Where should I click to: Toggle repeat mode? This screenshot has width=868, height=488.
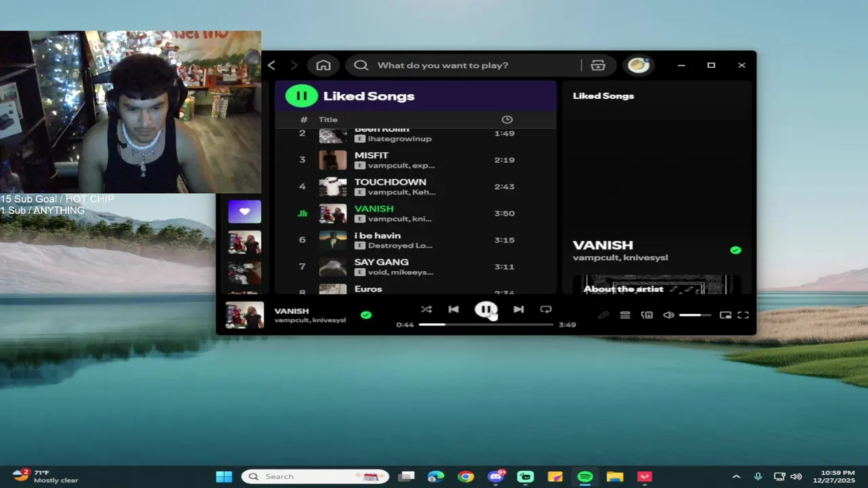[546, 309]
